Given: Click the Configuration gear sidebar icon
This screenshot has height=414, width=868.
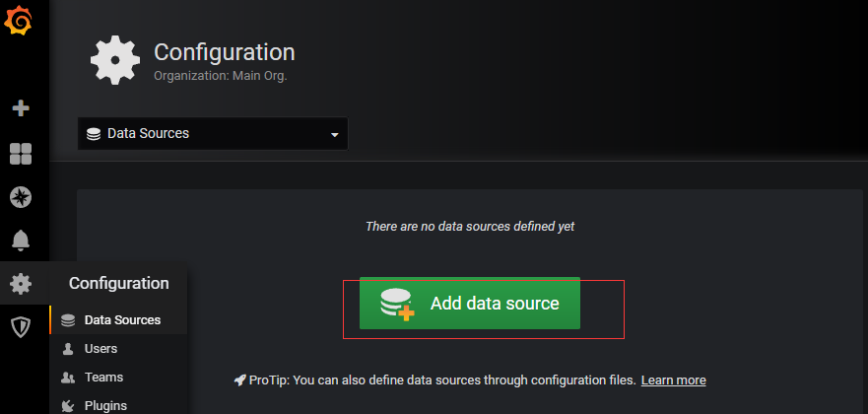Looking at the screenshot, I should 21,284.
